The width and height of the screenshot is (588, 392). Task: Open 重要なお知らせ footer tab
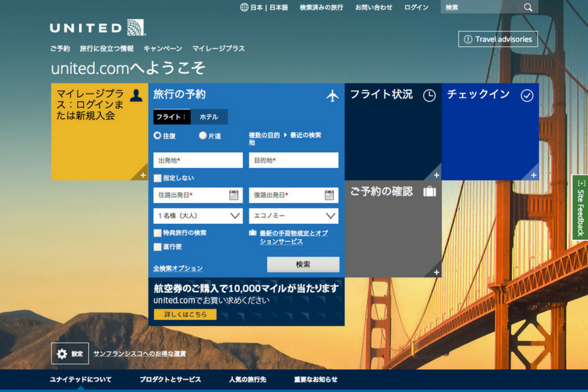coord(316,379)
